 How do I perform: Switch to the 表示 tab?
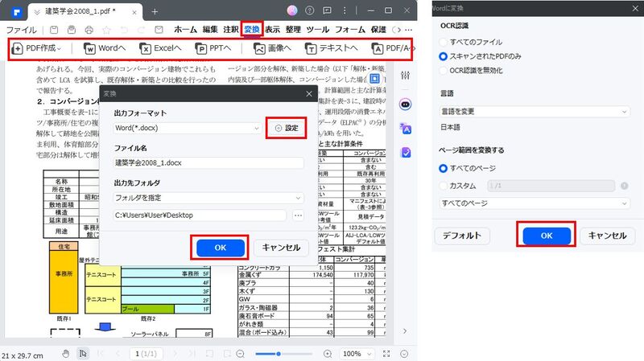(x=272, y=30)
